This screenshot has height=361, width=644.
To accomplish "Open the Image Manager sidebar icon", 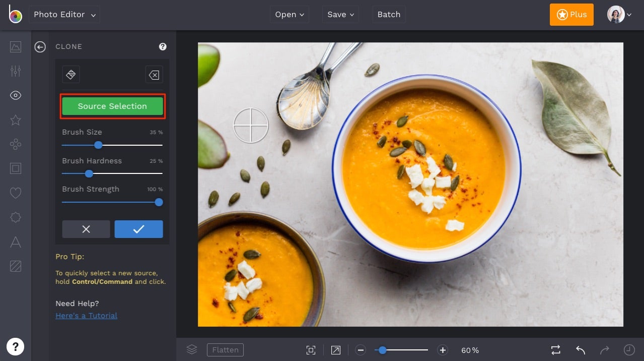I will 16,47.
